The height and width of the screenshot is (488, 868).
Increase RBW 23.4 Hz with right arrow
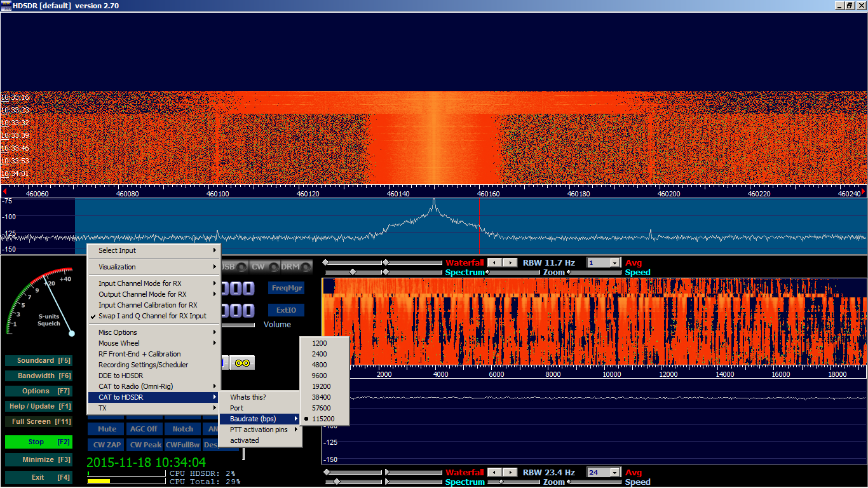tap(510, 472)
